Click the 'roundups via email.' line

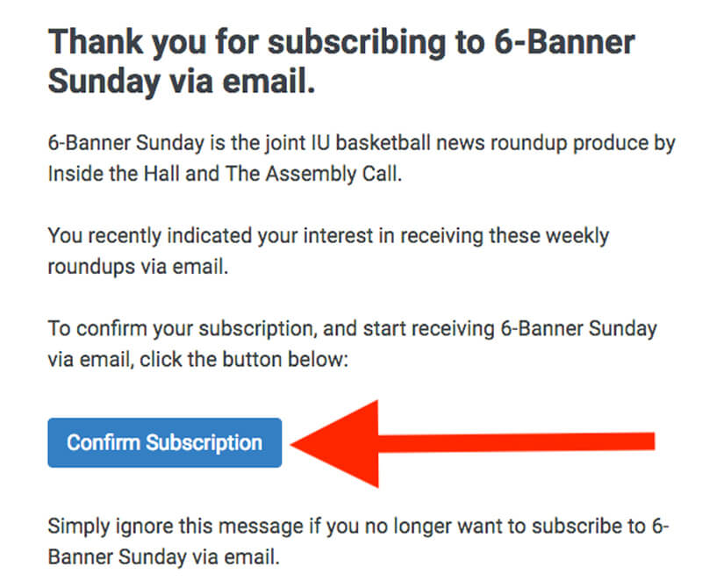click(x=138, y=267)
